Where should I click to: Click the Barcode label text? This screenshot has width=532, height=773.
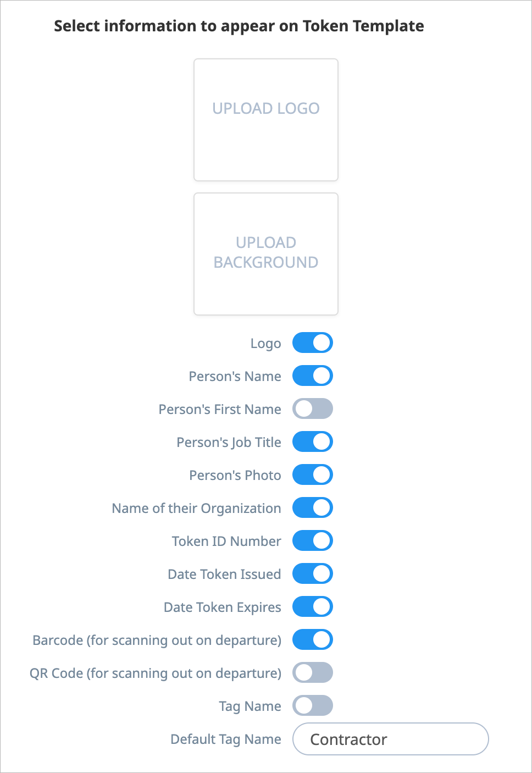157,641
